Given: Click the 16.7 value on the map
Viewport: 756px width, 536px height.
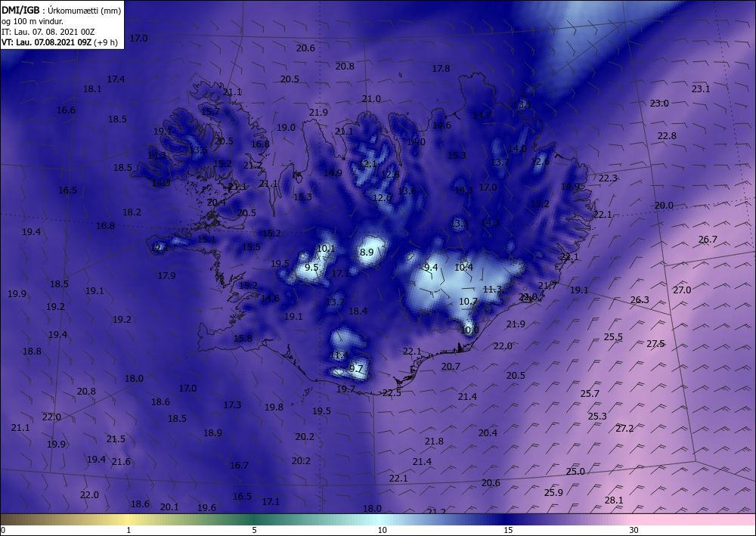Looking at the screenshot, I should point(239,466).
